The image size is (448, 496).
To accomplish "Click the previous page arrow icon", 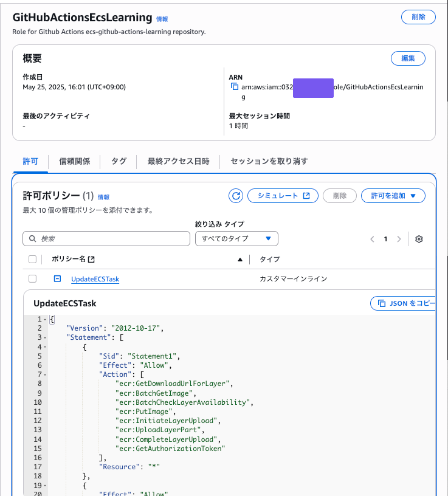I will [372, 239].
